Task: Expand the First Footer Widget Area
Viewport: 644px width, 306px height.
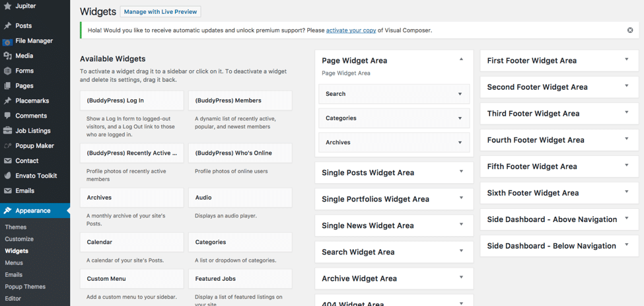Action: (626, 60)
